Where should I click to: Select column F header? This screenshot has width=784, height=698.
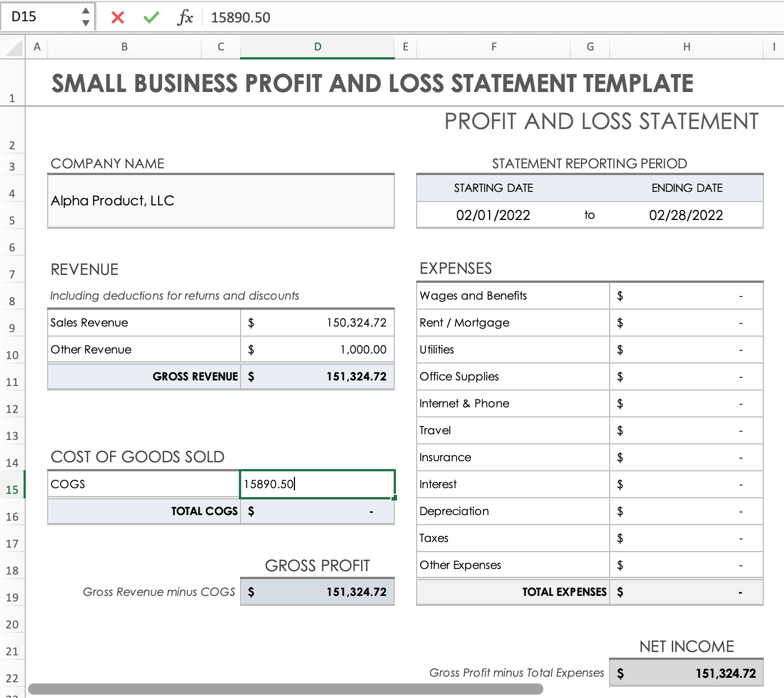[x=494, y=47]
